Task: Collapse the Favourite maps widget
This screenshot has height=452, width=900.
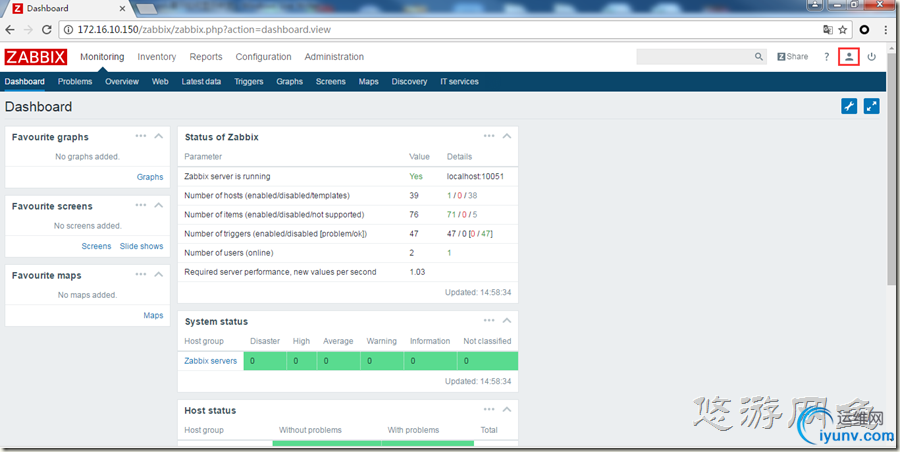Action: [x=159, y=275]
